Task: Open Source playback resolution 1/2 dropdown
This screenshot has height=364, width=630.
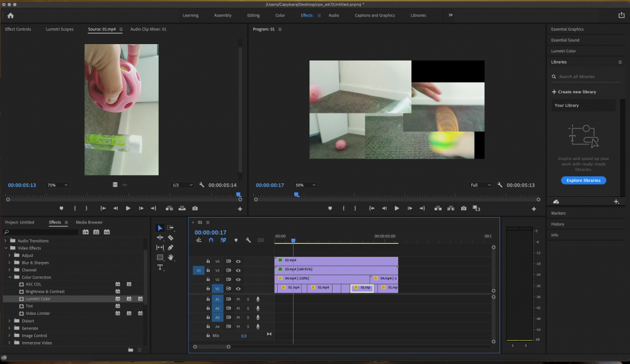Action: pyautogui.click(x=183, y=185)
